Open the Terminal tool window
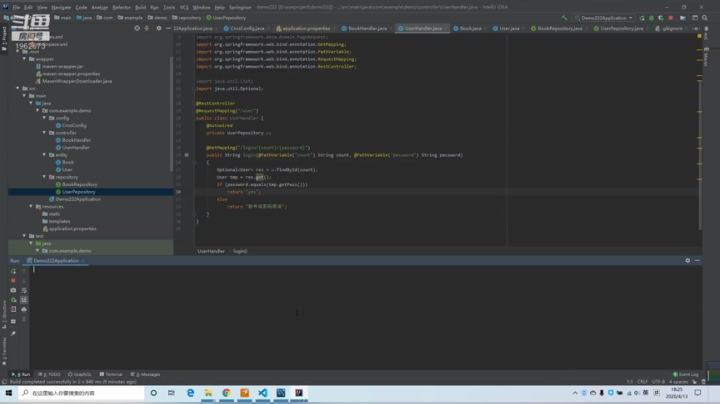This screenshot has height=404, width=720. pos(111,374)
